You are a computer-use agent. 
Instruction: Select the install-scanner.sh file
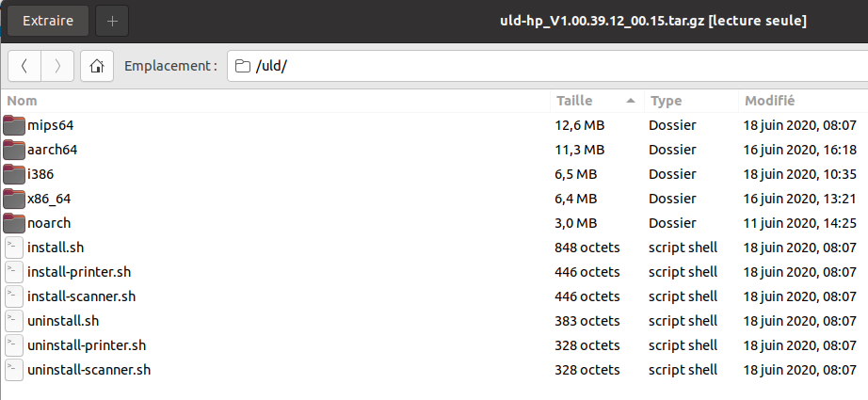(82, 296)
